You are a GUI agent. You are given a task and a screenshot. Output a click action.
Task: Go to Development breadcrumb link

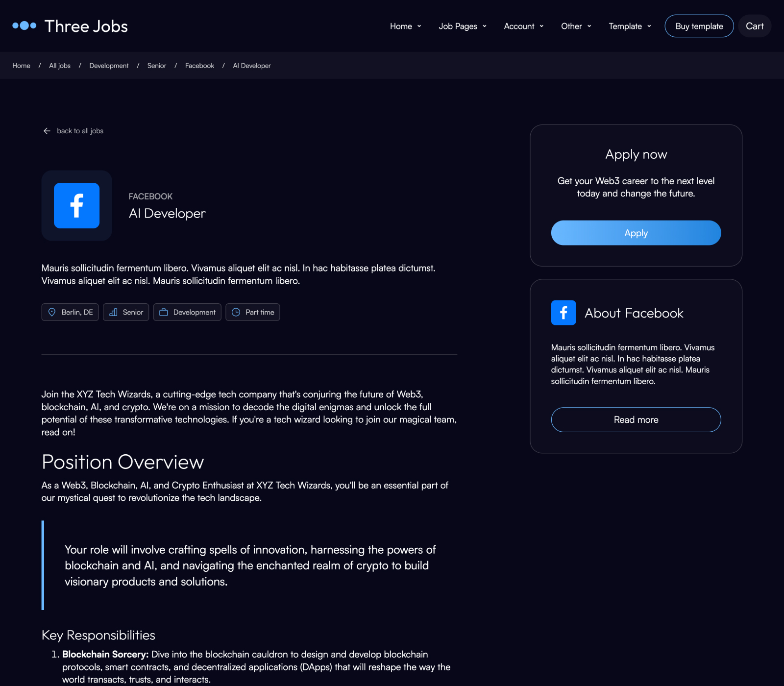[109, 66]
